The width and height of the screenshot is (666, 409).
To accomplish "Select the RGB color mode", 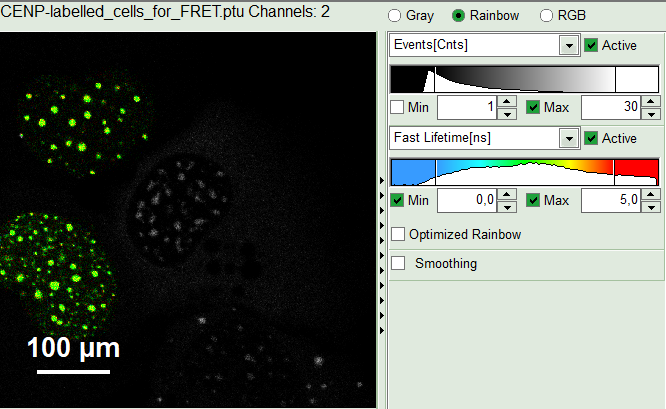I will coord(547,16).
